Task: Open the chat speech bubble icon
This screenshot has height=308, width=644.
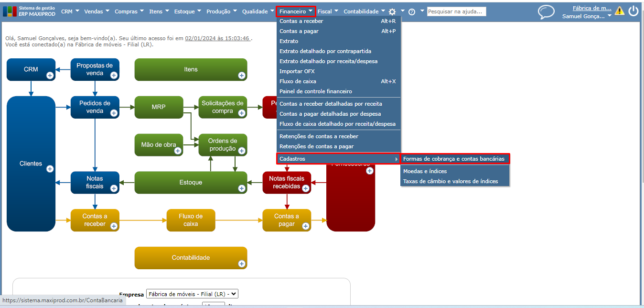Action: (x=546, y=12)
